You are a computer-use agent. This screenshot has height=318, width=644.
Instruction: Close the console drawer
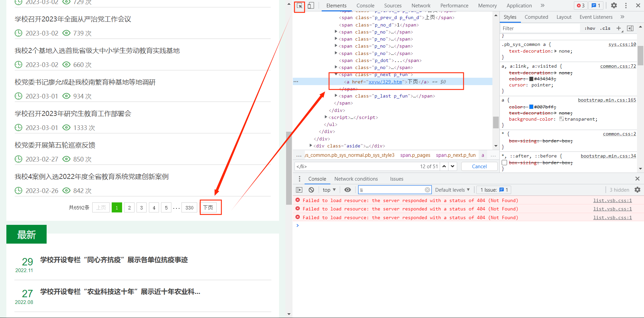pyautogui.click(x=637, y=179)
